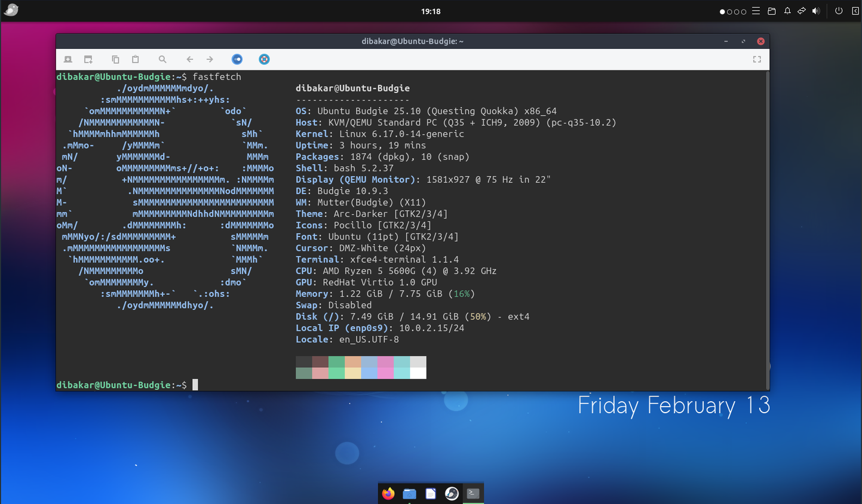Open terminal search with magnifier icon
Viewport: 862px width, 504px height.
162,59
